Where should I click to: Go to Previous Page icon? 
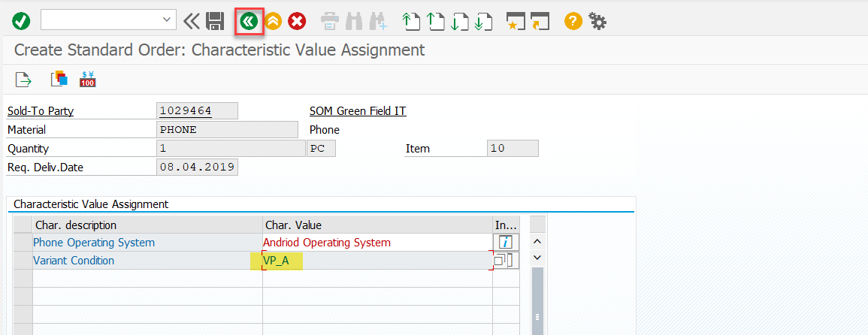[x=435, y=22]
